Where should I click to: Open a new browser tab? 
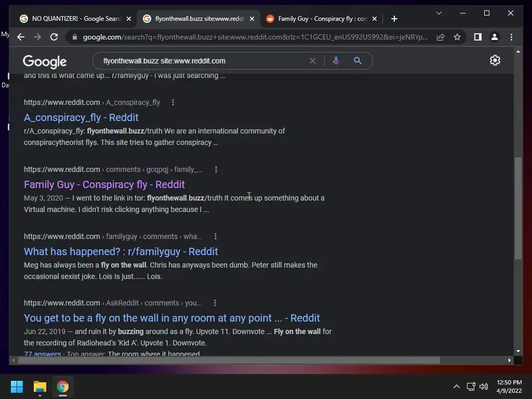tap(394, 19)
